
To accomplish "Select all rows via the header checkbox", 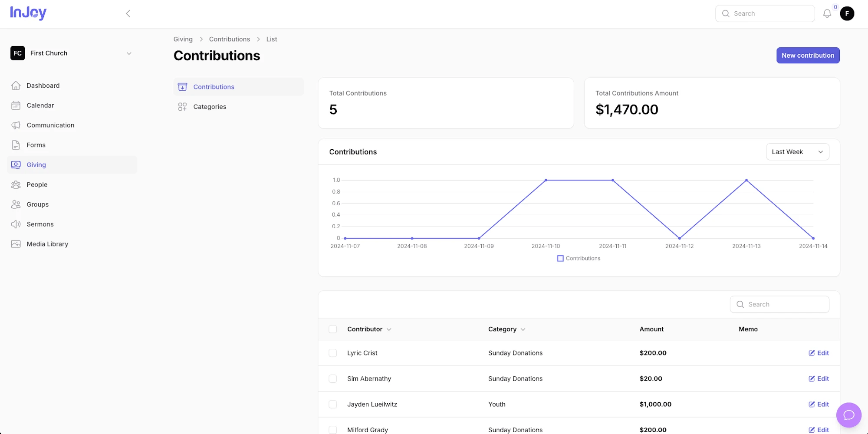I will click(333, 329).
